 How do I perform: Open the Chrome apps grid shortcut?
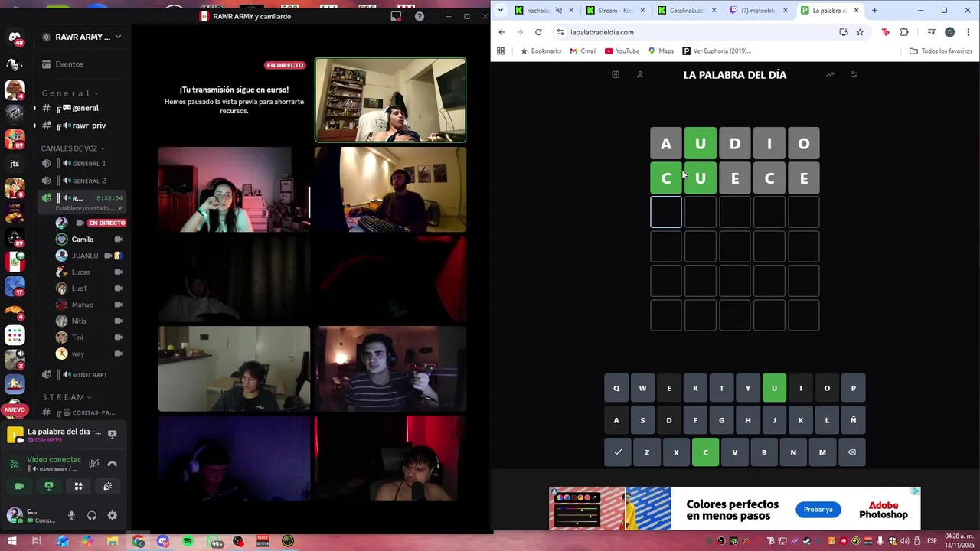pyautogui.click(x=501, y=51)
